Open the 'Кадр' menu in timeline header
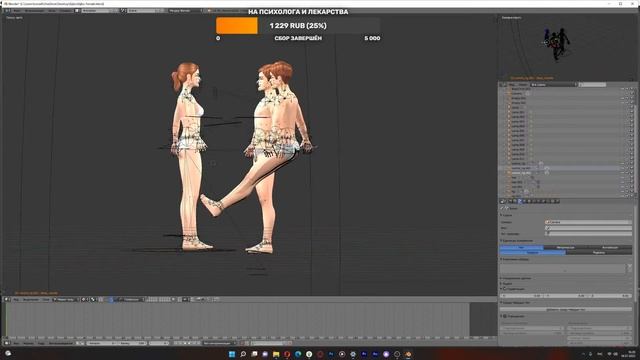The width and height of the screenshot is (640, 360). [x=41, y=343]
